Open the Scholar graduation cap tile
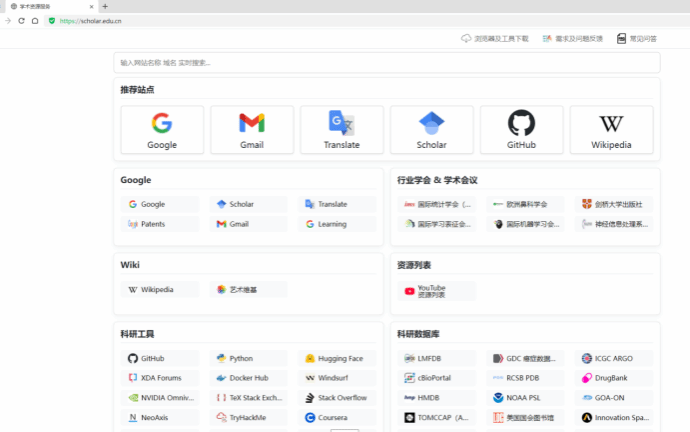 431,130
